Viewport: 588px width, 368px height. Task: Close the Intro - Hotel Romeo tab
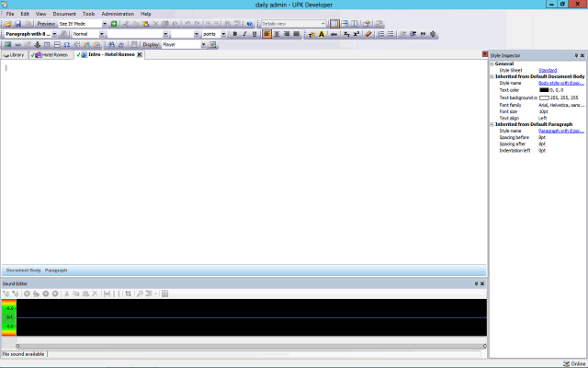coord(139,55)
